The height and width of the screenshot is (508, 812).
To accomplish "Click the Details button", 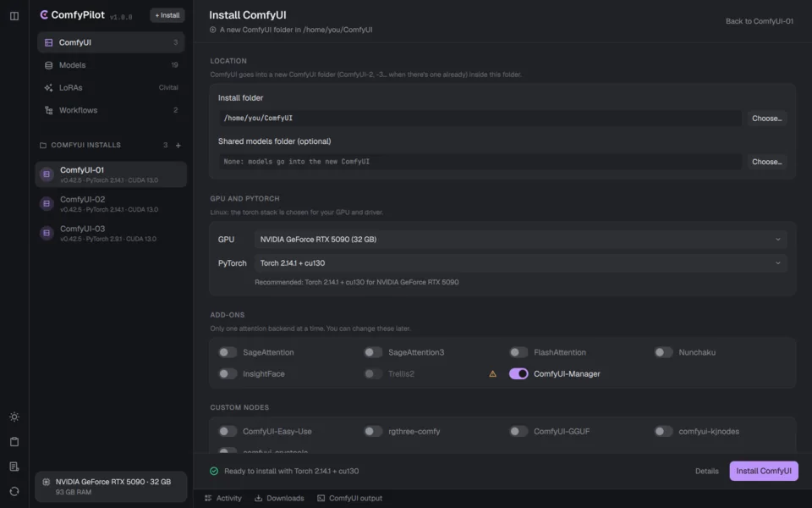I will tap(707, 472).
